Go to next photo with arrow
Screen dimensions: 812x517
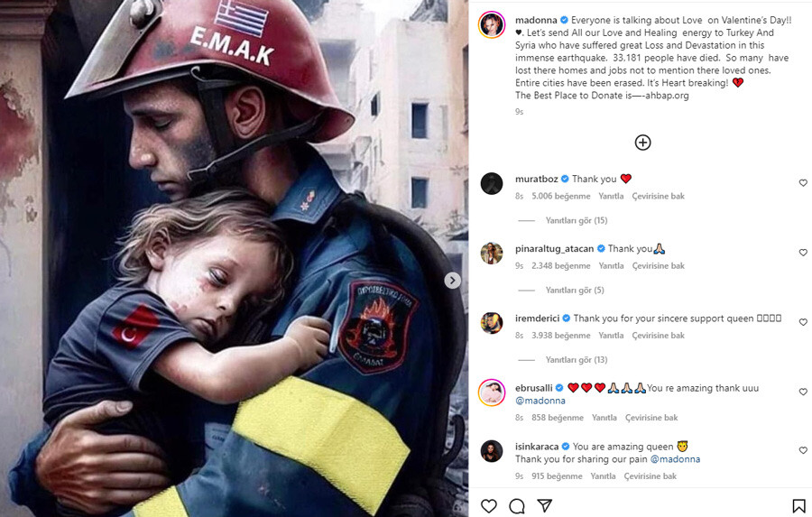click(x=452, y=281)
